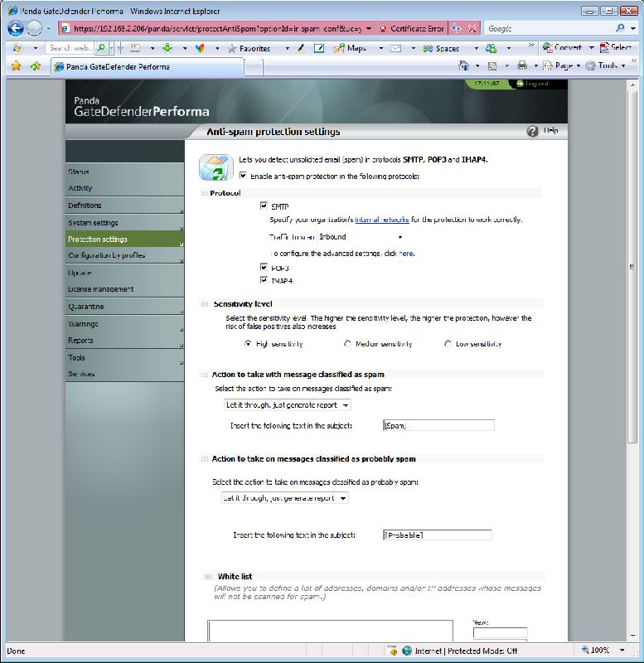Click the page vertical scrollbar thumb
The width and height of the screenshot is (644, 663).
point(632,266)
